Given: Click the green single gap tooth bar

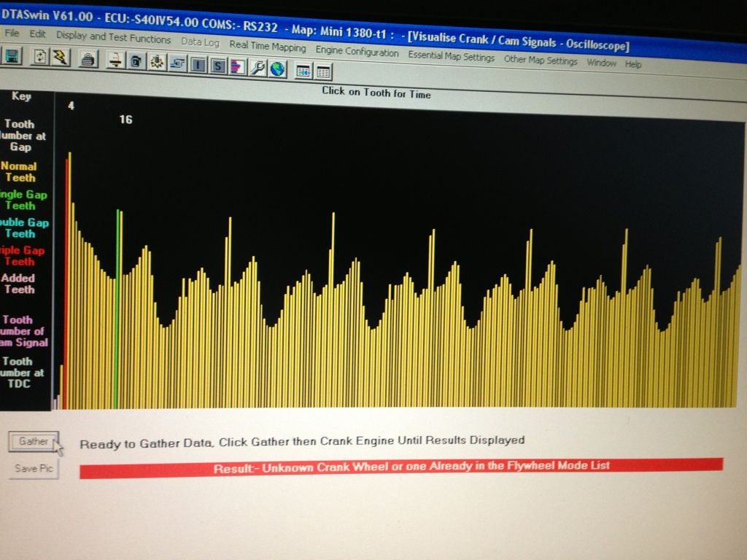Looking at the screenshot, I should [x=117, y=306].
